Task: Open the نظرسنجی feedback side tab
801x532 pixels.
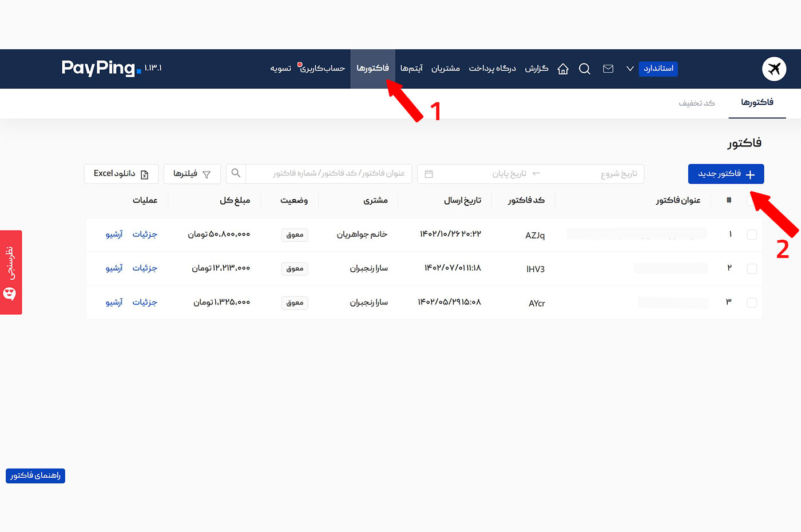Action: 11,272
